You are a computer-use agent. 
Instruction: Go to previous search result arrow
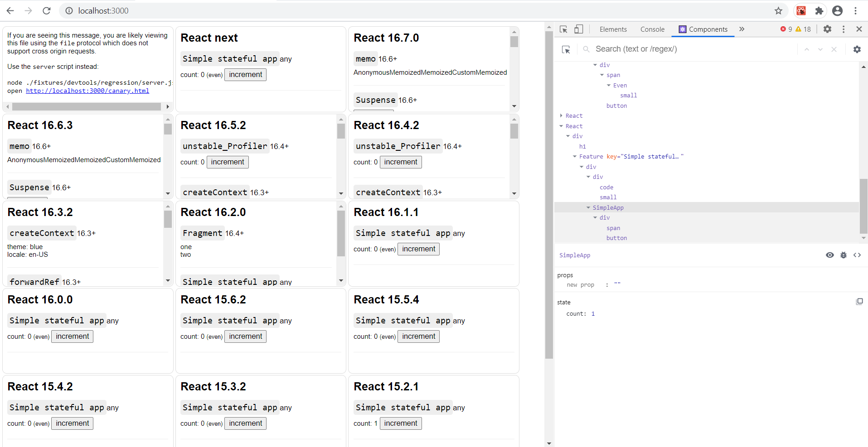pyautogui.click(x=807, y=49)
